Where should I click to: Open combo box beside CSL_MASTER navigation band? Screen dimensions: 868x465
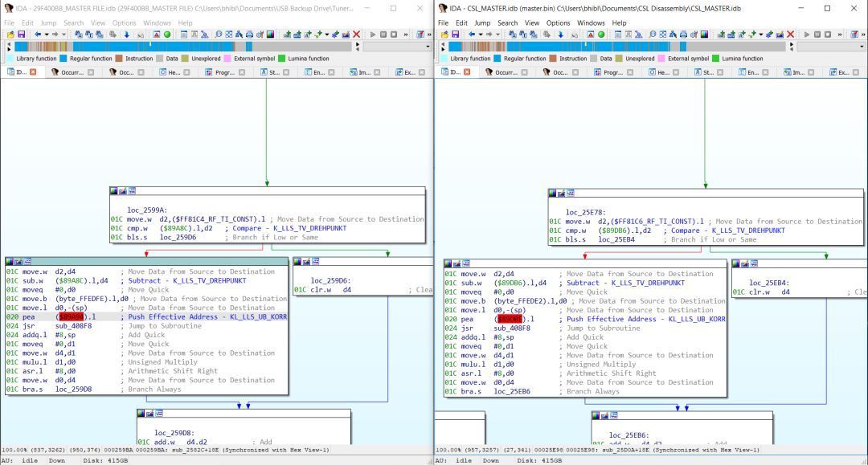832,47
